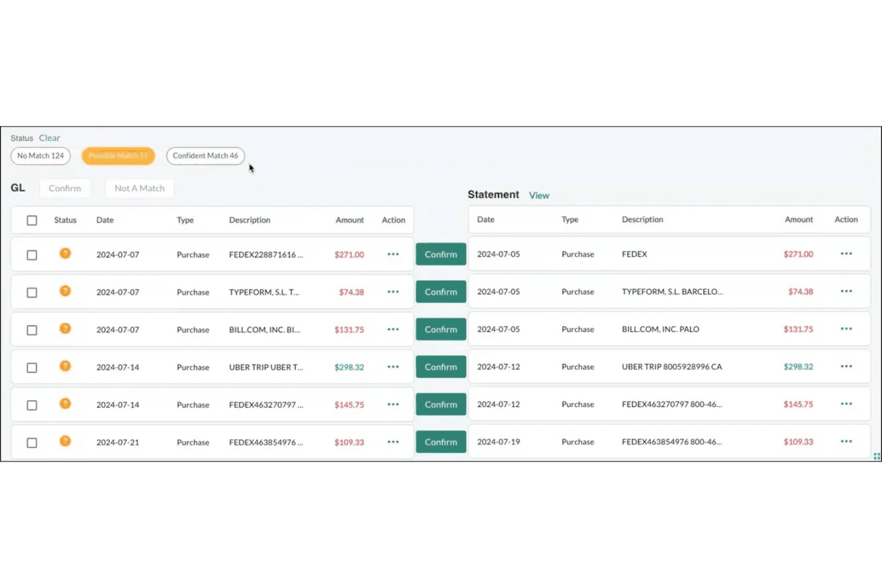Tick the select-all checkbox in the GL table header

tap(32, 220)
